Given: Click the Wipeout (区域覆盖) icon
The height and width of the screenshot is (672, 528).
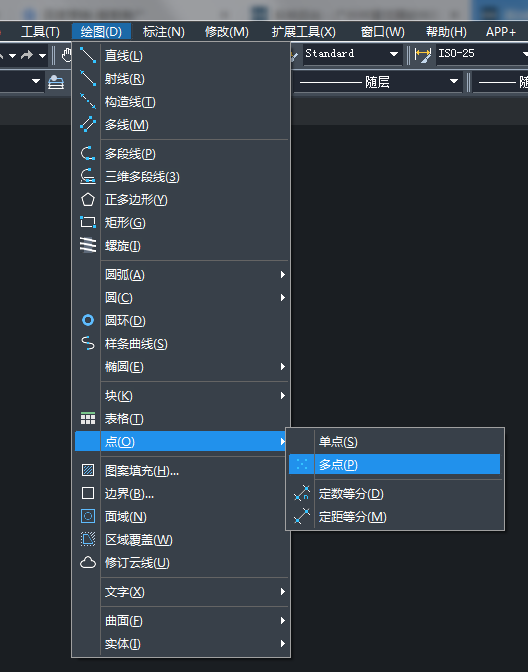Looking at the screenshot, I should (x=88, y=539).
